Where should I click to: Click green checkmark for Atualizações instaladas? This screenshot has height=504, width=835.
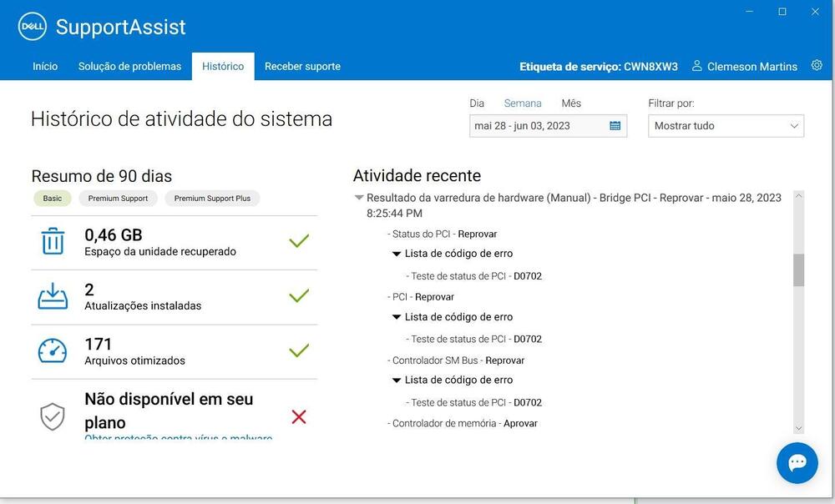[x=299, y=295]
